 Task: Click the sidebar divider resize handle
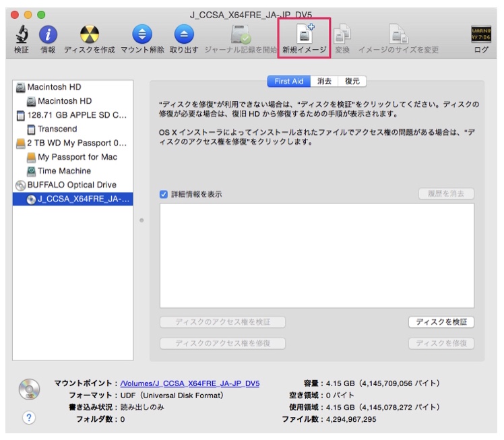tap(141, 221)
